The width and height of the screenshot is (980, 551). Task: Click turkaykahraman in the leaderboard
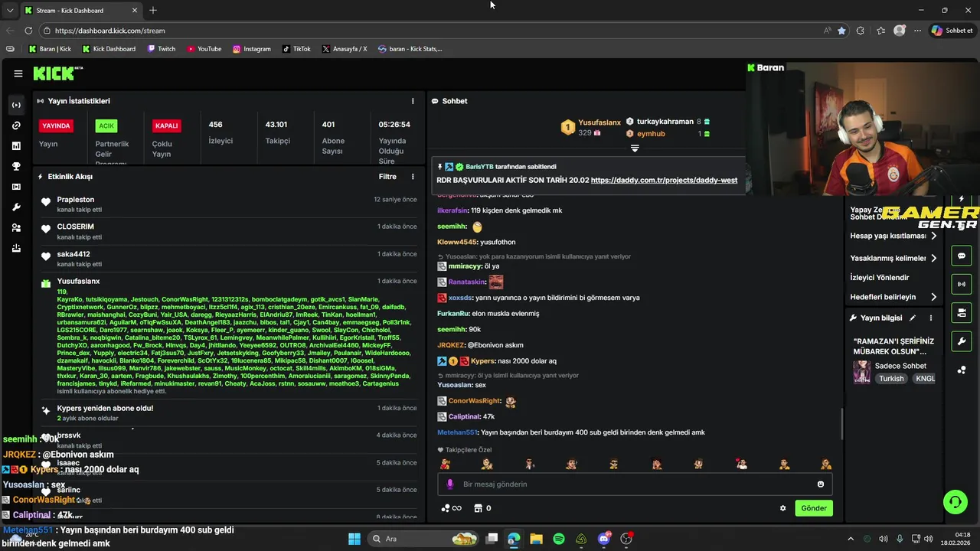[665, 122]
